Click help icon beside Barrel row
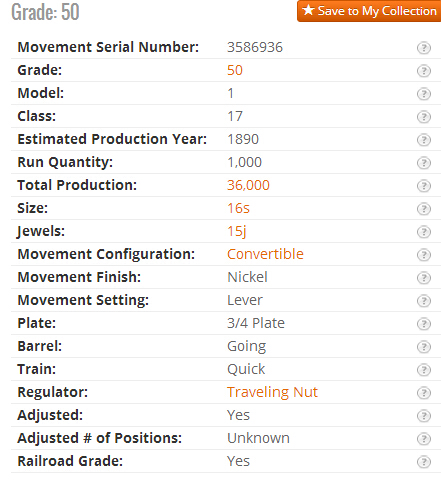This screenshot has height=482, width=441. click(424, 347)
